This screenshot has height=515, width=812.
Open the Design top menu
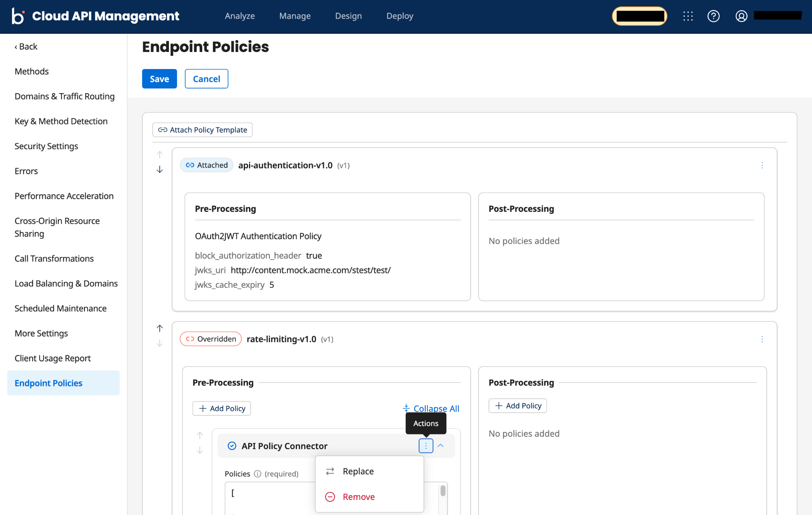point(349,16)
